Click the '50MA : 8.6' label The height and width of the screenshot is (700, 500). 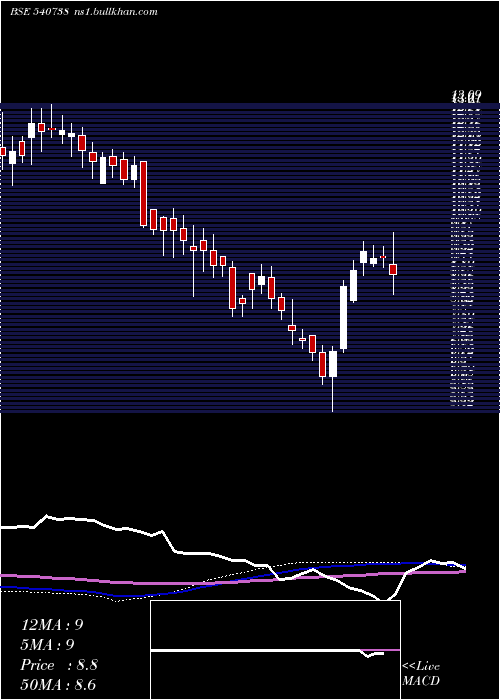tap(58, 684)
